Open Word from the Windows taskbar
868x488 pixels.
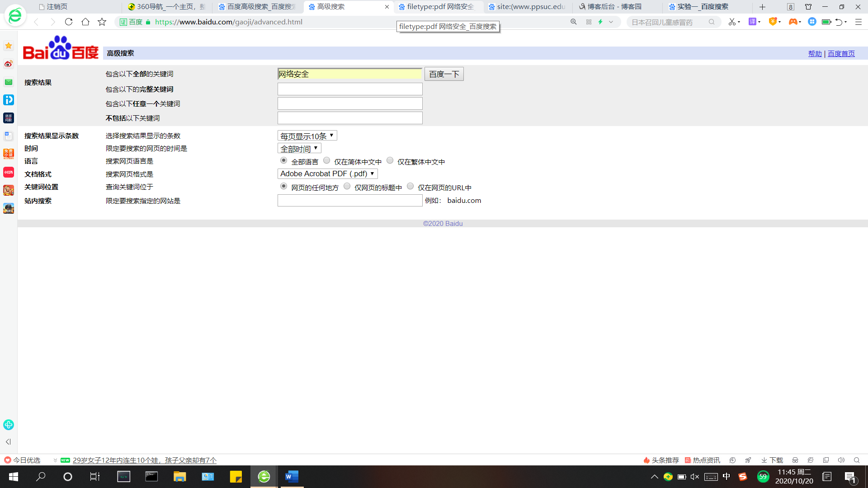point(292,476)
